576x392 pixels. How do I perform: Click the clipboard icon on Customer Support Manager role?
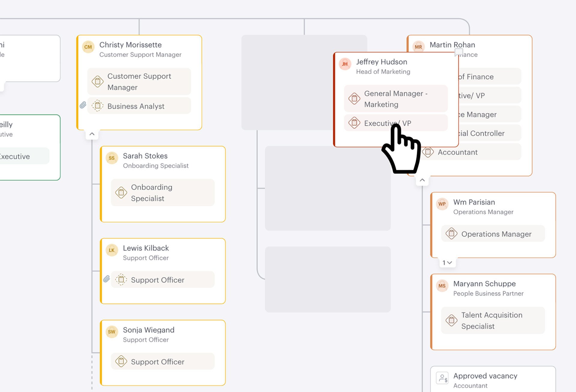coord(97,82)
